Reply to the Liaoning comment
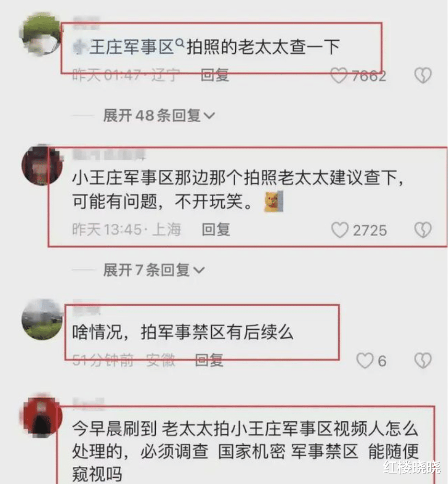Image resolution: width=448 pixels, height=484 pixels. (x=215, y=75)
